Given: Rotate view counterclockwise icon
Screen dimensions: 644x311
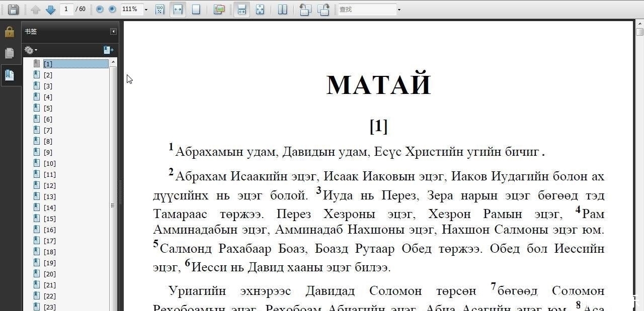Looking at the screenshot, I should [305, 9].
